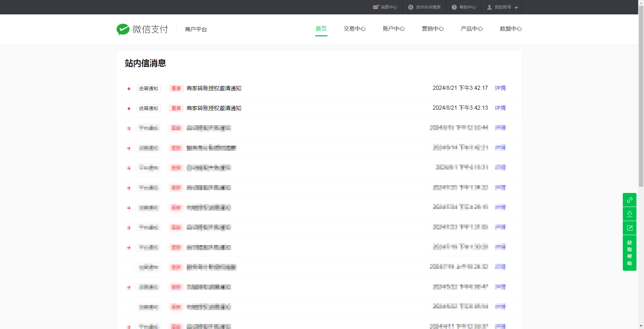
Task: Click the green link icon in the floating sidebar
Action: pyautogui.click(x=629, y=200)
